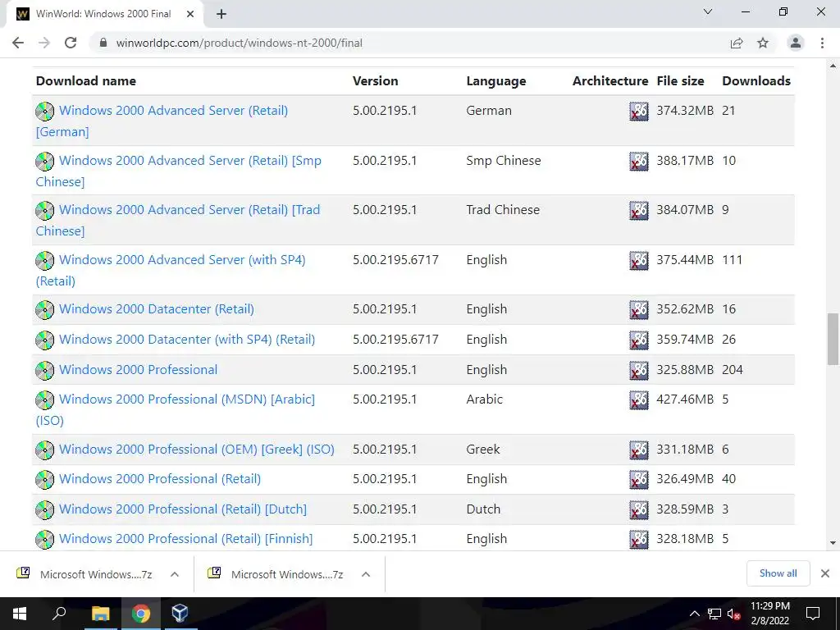Click the scrollbar down arrow
The height and width of the screenshot is (630, 840).
coord(833,543)
